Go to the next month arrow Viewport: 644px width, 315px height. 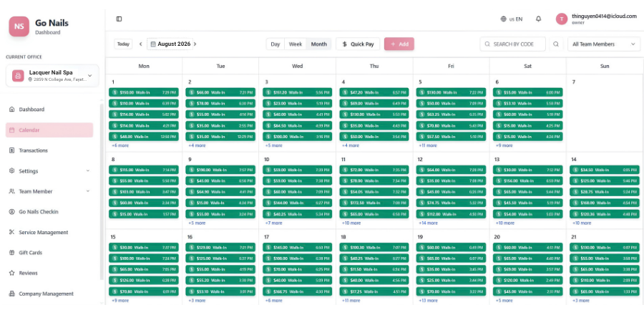pyautogui.click(x=195, y=44)
